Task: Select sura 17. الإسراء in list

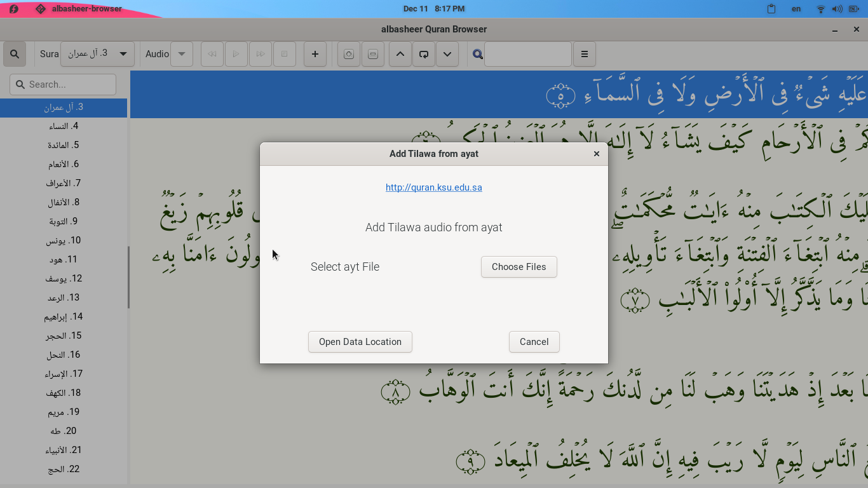Action: click(64, 374)
